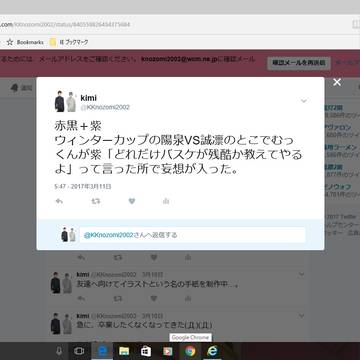This screenshot has width=360, height=360.
Task: Click the activity chart icon just below the popup
Action: 188,257
